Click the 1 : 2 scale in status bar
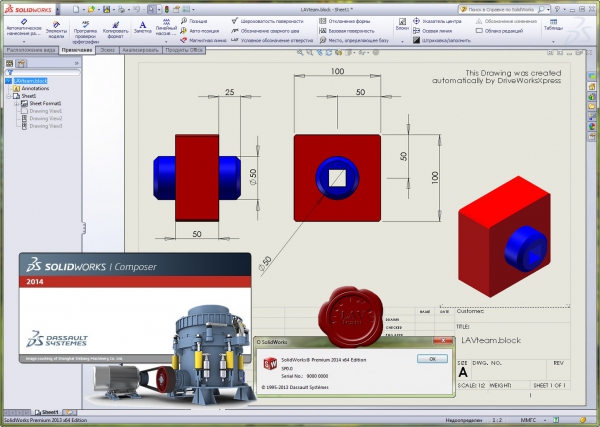This screenshot has width=600, height=427. pos(497,420)
